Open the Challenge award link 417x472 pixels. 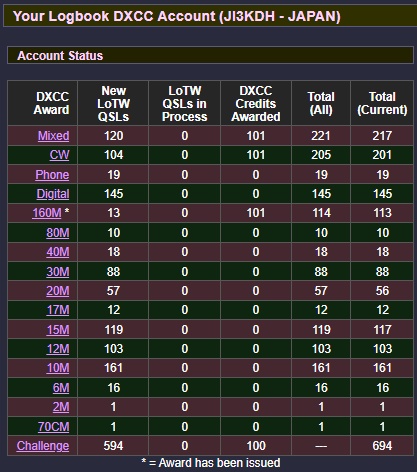(43, 446)
